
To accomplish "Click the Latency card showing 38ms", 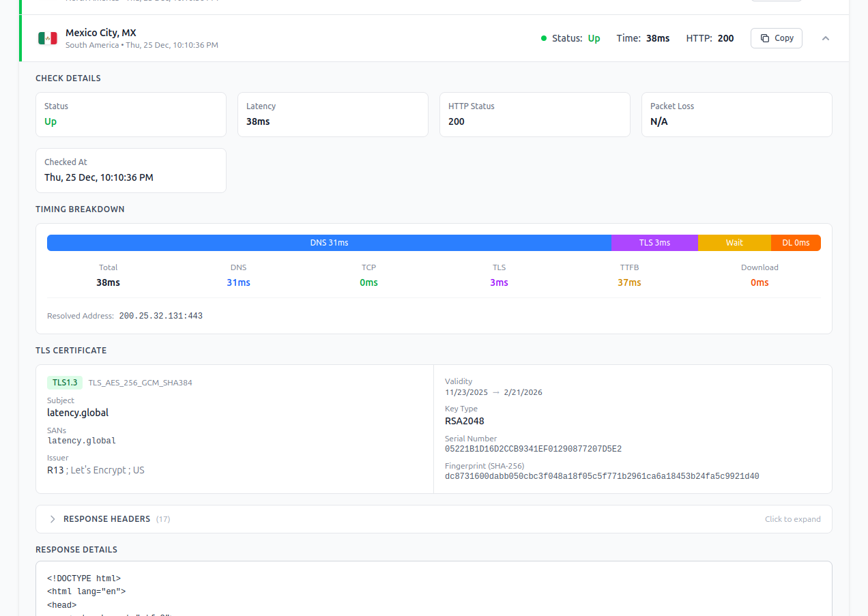I will click(332, 115).
